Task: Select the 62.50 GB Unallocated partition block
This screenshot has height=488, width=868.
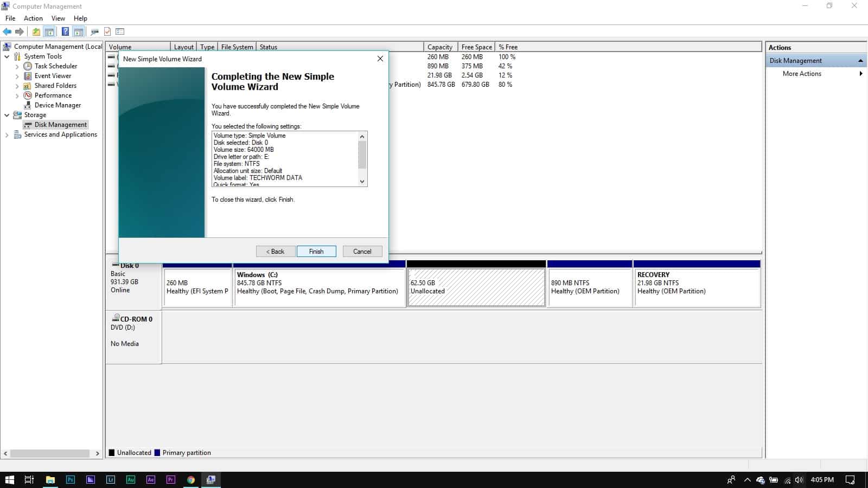Action: pos(476,287)
